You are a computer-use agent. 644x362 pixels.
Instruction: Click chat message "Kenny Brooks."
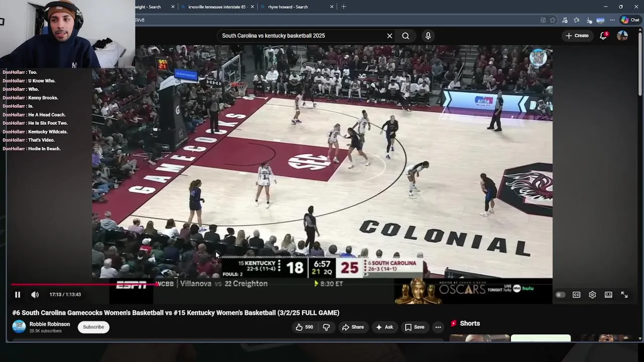click(x=43, y=98)
